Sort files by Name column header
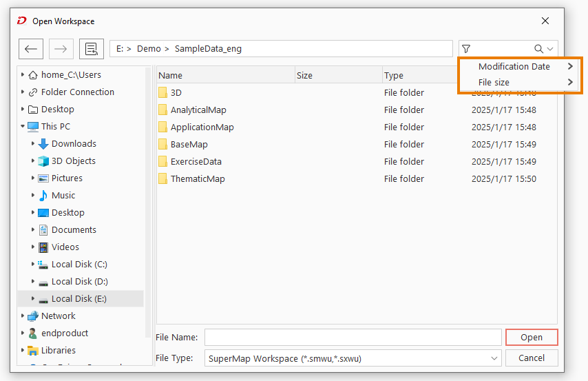This screenshot has height=381, width=588. (226, 76)
